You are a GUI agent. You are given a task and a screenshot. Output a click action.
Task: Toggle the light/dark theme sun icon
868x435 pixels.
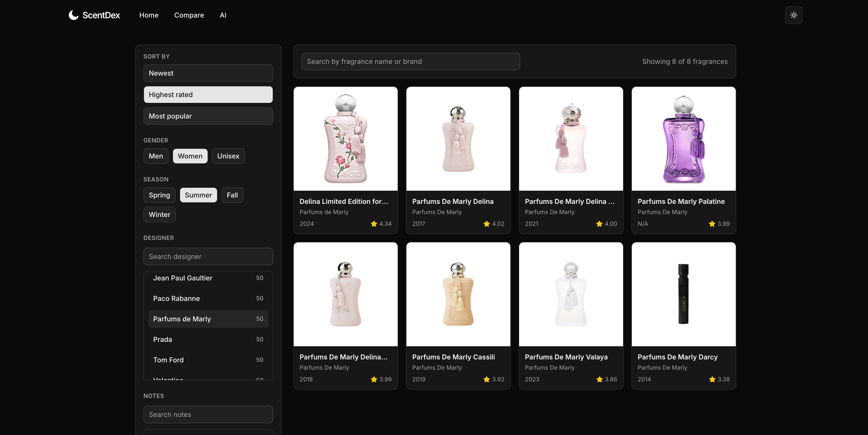[794, 15]
